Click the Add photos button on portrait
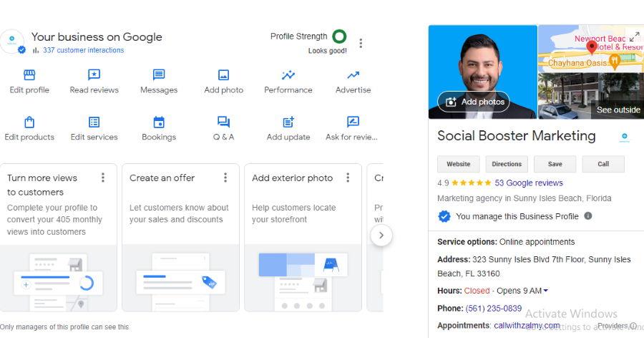 (474, 102)
